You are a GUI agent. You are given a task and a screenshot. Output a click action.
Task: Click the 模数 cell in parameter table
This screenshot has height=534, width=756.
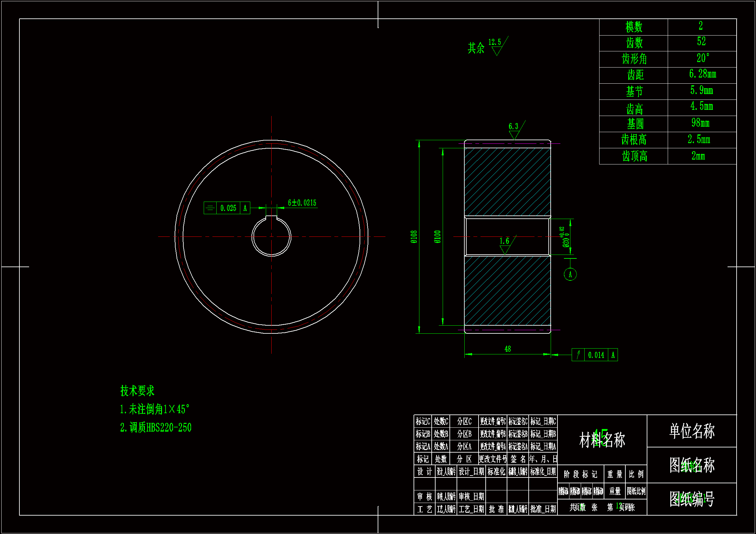[633, 27]
